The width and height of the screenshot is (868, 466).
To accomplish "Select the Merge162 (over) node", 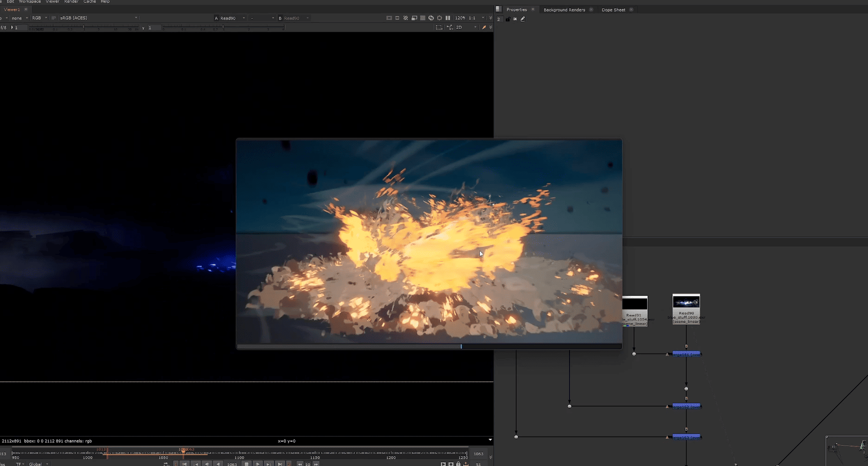I will (x=686, y=406).
